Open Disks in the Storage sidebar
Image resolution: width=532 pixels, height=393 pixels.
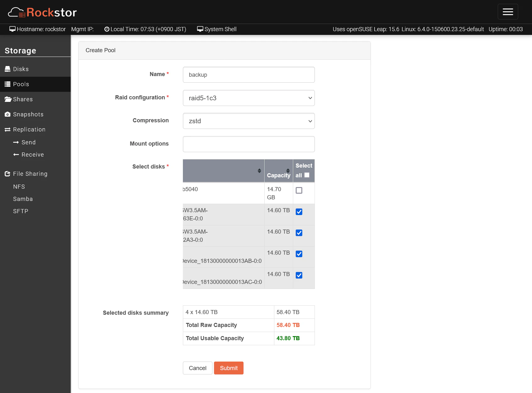[x=35, y=69]
